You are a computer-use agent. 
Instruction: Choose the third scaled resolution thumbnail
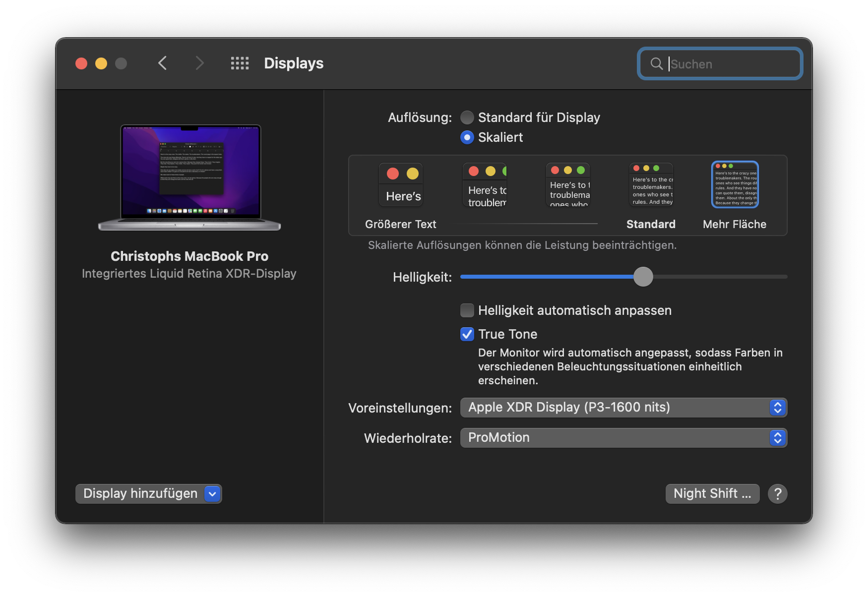[x=568, y=184]
